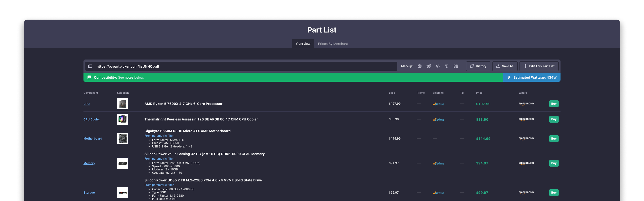Screen dimensions: 644x201
Task: Select the PCPartPicker markup icon
Action: click(x=420, y=66)
